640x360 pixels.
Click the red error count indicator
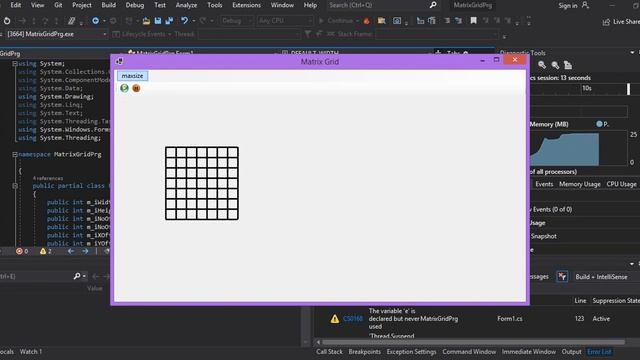pos(22,251)
